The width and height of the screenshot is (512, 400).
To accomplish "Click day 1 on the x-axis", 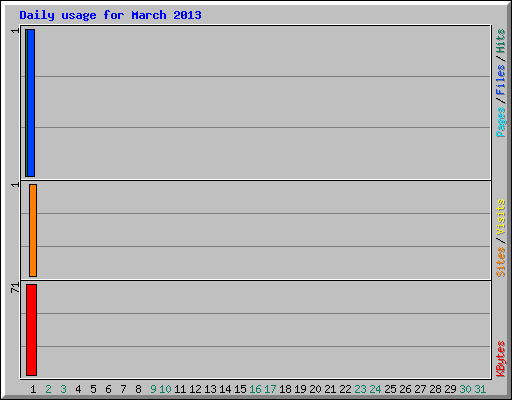I will click(33, 389).
